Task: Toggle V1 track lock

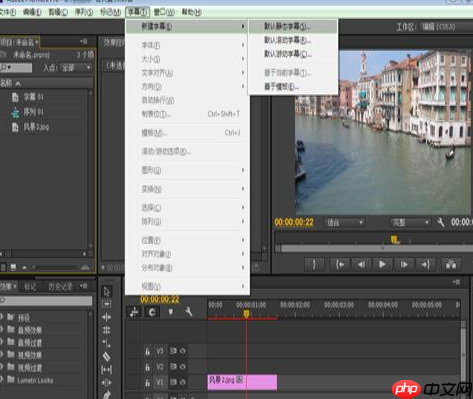Action: pyautogui.click(x=147, y=382)
